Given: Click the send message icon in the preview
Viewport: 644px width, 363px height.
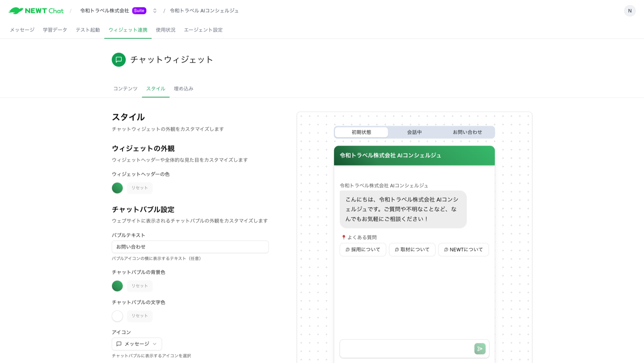Looking at the screenshot, I should tap(480, 348).
